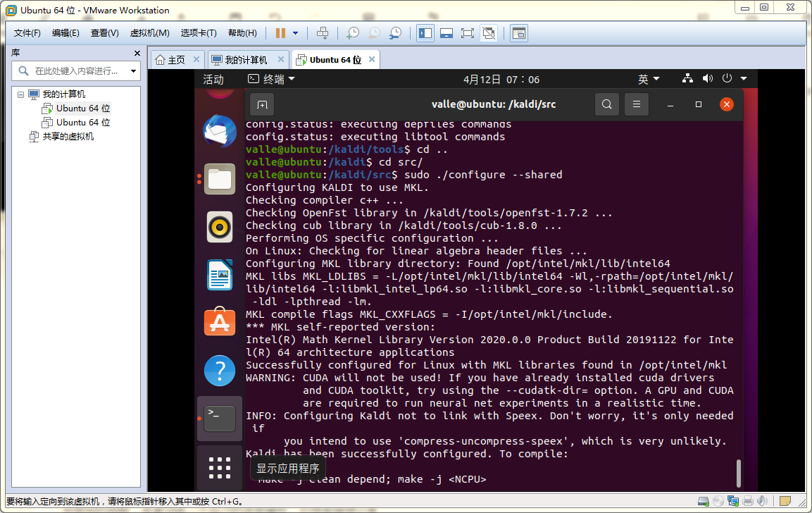Open the 编辑(E) menu
This screenshot has height=513, width=812.
pos(65,33)
